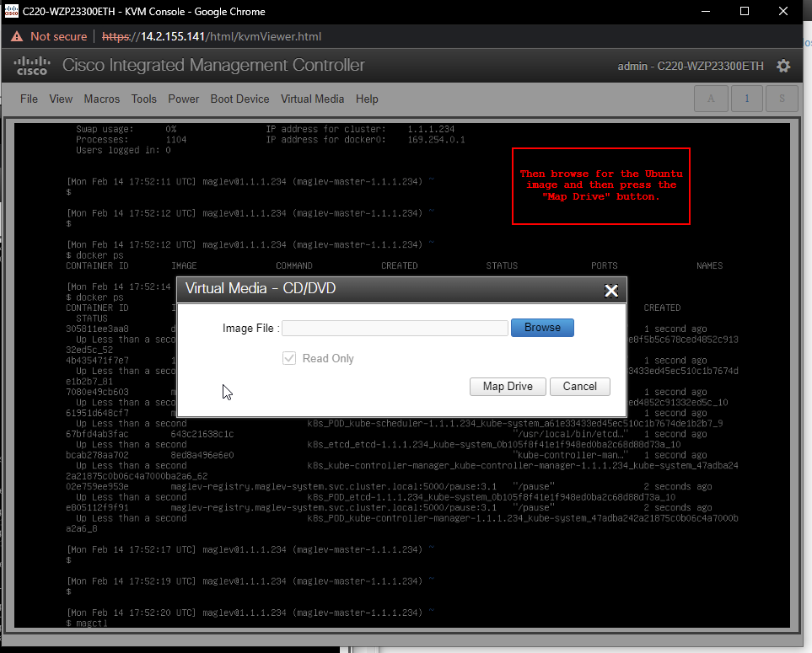The image size is (812, 653).
Task: Click the Chrome window Cisco favicon
Action: coord(12,11)
